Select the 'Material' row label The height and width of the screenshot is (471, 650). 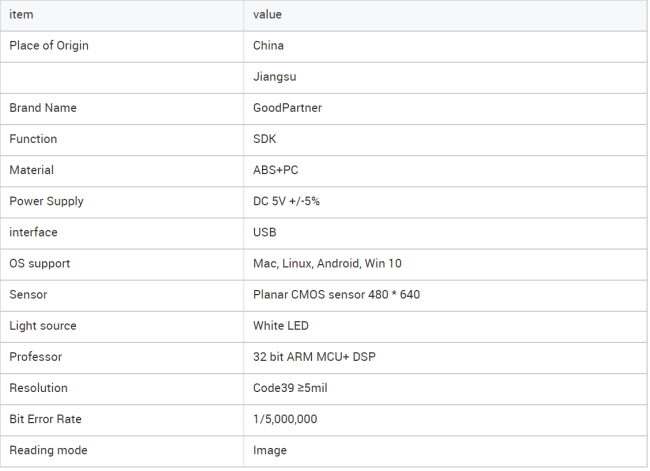coord(32,170)
